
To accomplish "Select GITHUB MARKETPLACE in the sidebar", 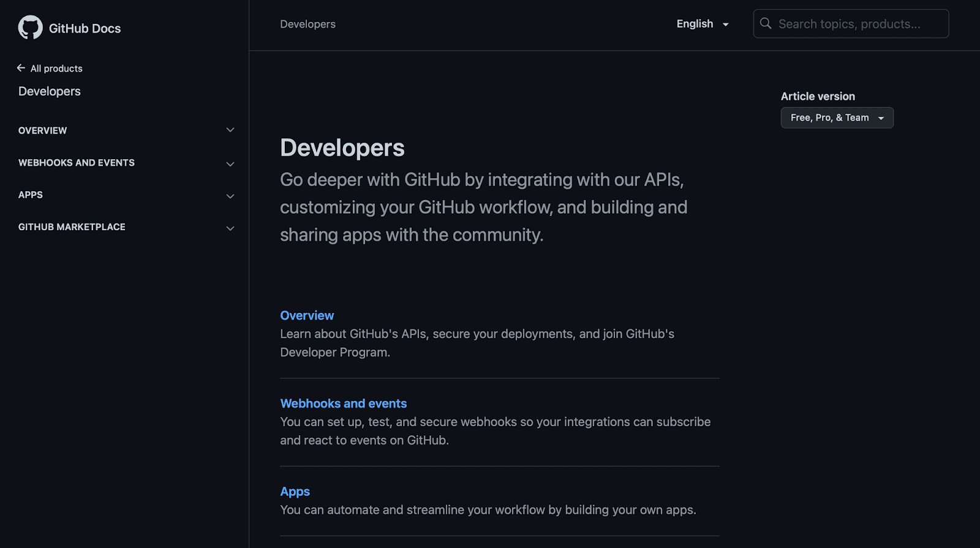I will click(72, 227).
